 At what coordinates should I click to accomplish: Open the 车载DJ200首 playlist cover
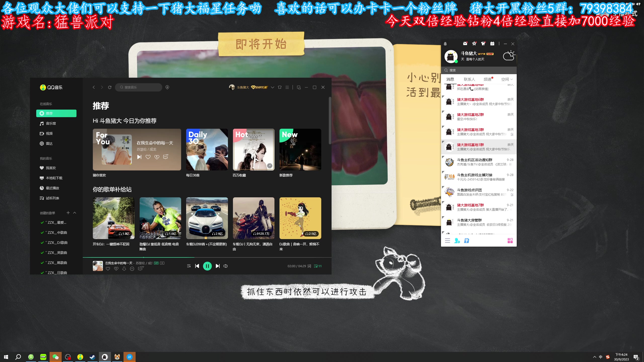point(207,218)
